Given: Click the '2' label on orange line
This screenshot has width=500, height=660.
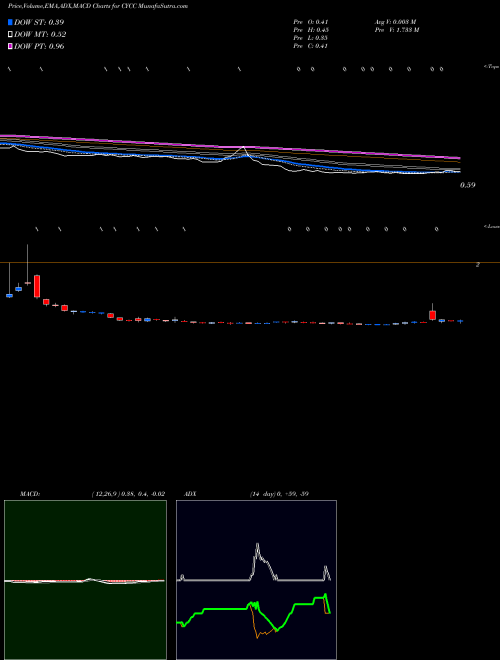Looking at the screenshot, I should (478, 265).
